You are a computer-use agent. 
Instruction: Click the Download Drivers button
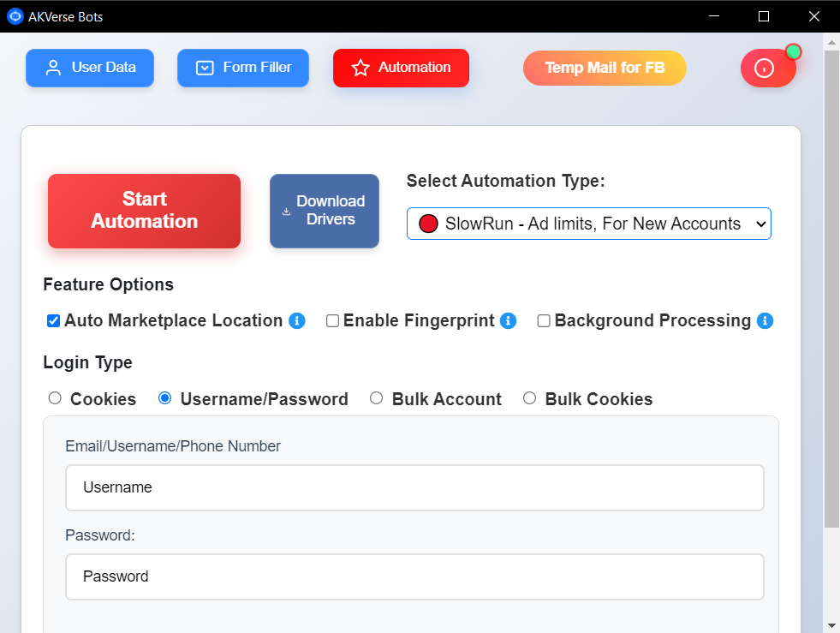coord(325,211)
